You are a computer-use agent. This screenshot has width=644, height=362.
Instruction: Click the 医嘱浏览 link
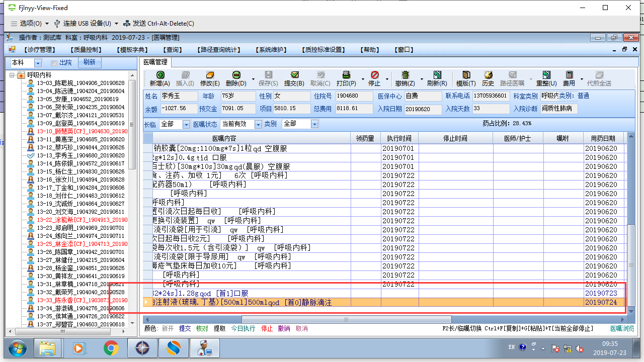coord(622,328)
